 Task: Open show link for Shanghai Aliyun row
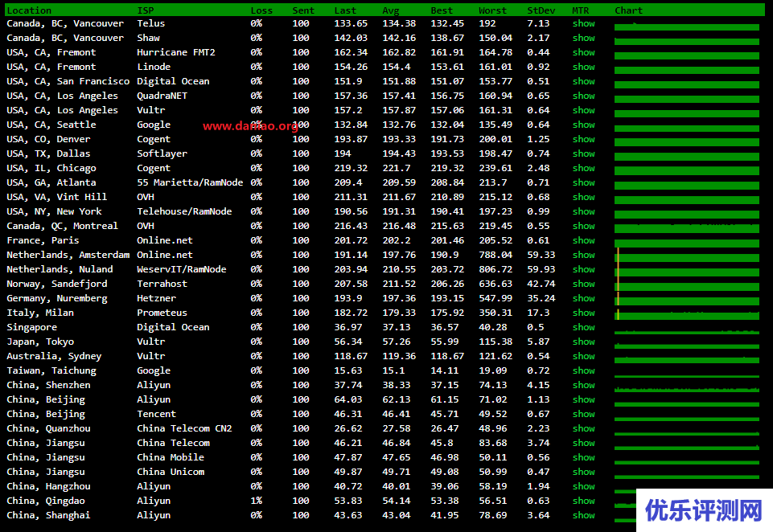[x=583, y=516]
